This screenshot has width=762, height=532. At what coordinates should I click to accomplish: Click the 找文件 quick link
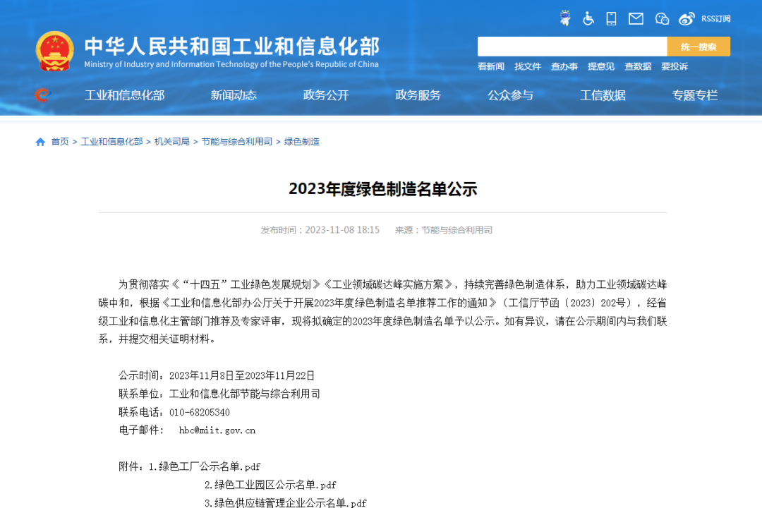click(528, 66)
